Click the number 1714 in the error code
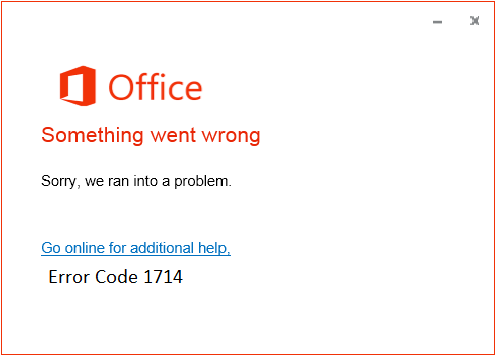 click(163, 277)
